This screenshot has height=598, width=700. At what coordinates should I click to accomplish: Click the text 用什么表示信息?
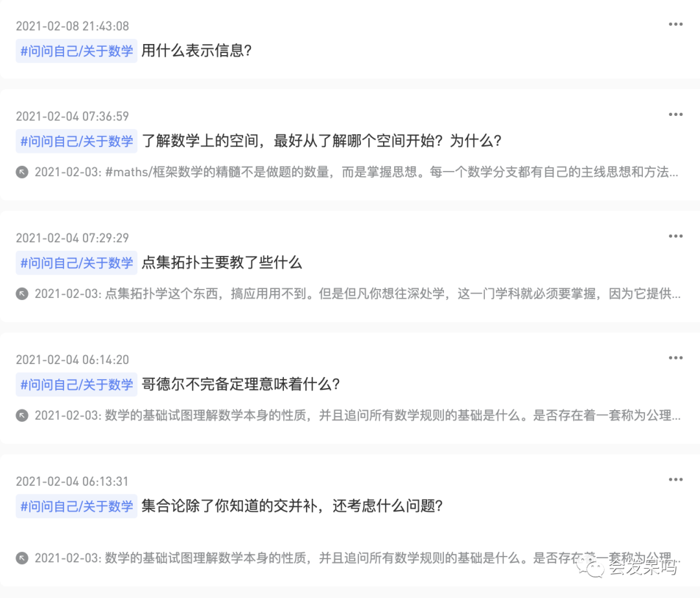(196, 51)
